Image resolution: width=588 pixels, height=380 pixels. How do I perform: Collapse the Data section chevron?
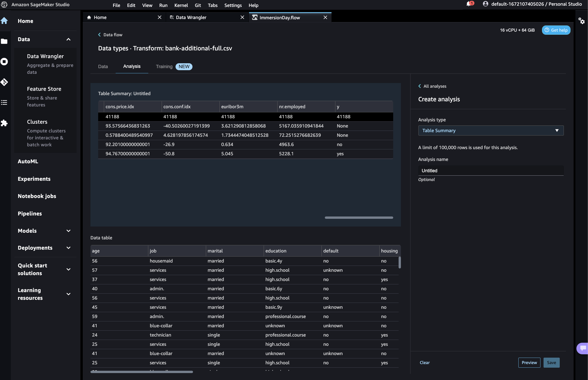click(68, 39)
